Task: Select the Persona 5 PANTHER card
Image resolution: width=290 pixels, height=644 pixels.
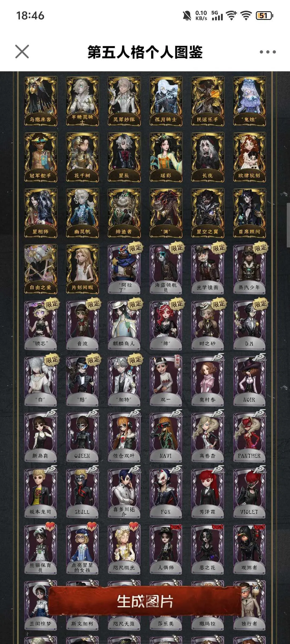Action: [249, 437]
